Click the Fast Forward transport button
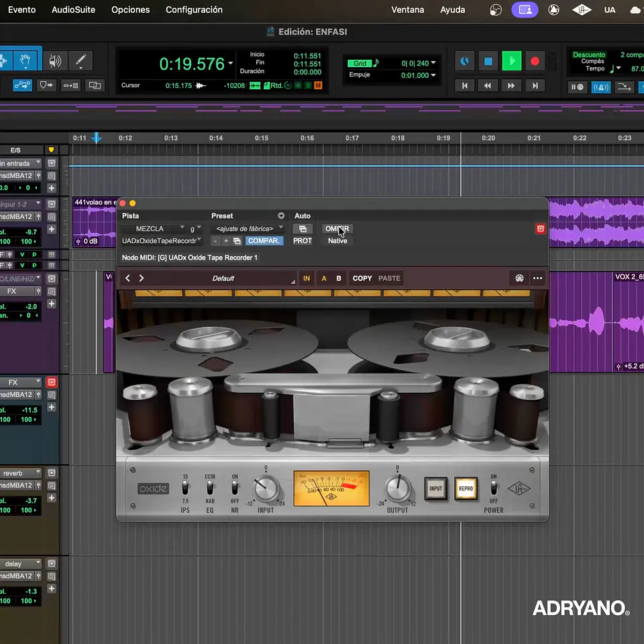The height and width of the screenshot is (644, 644). (x=511, y=85)
